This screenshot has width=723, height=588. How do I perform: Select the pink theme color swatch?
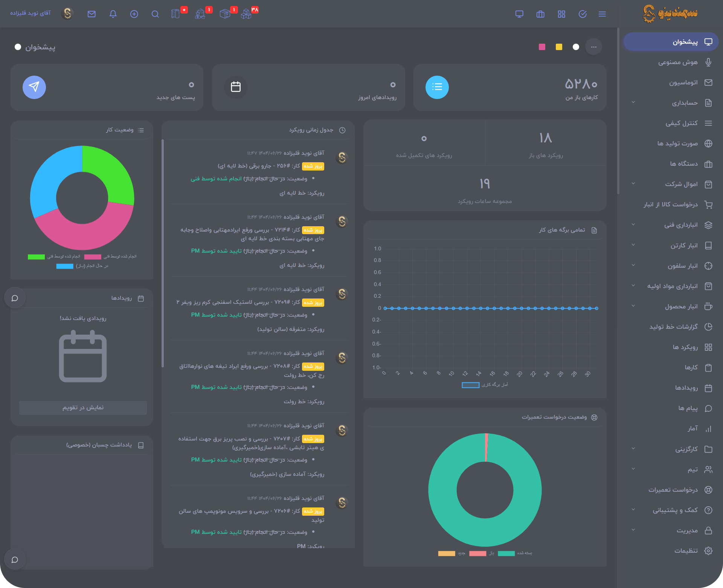(542, 47)
